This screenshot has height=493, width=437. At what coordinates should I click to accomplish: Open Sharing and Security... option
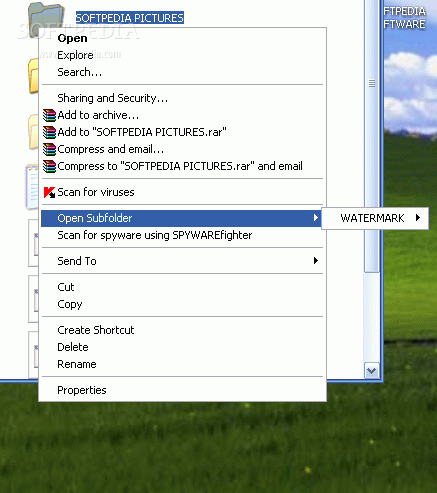182,98
